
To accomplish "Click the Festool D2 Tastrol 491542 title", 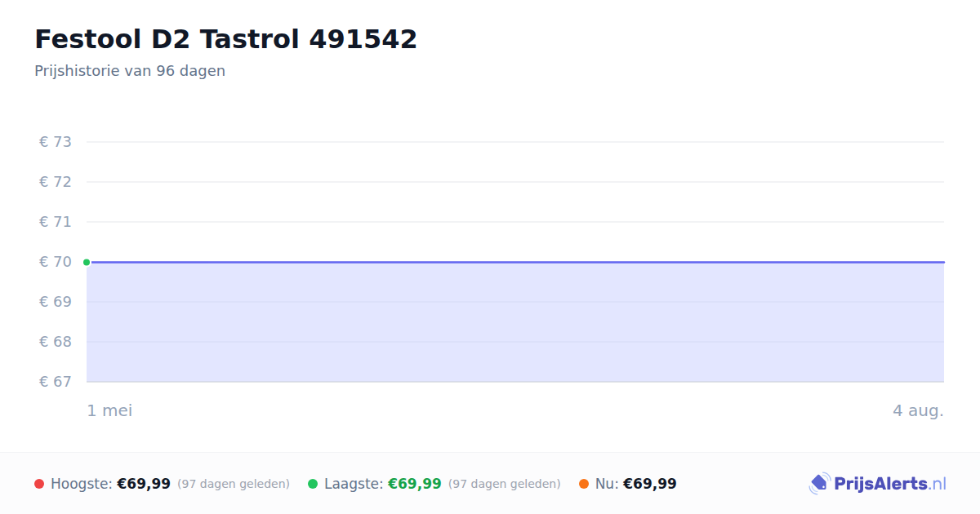I will 225,39.
